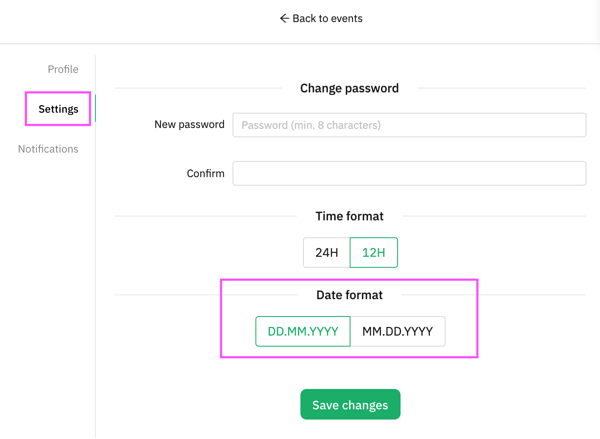This screenshot has width=600, height=439.
Task: Focus the New password input field
Action: (x=409, y=125)
